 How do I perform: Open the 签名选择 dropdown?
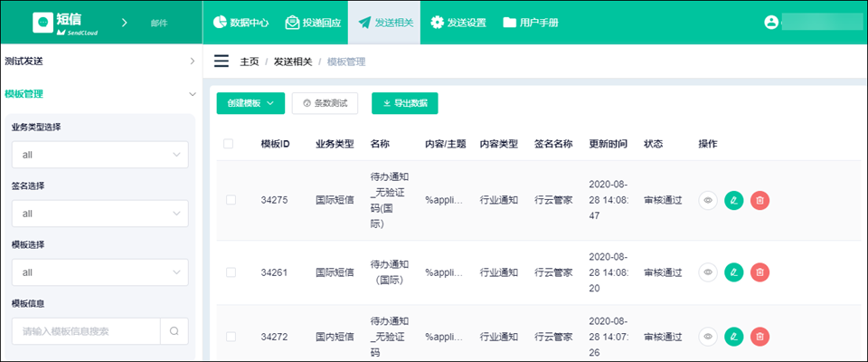pyautogui.click(x=99, y=214)
